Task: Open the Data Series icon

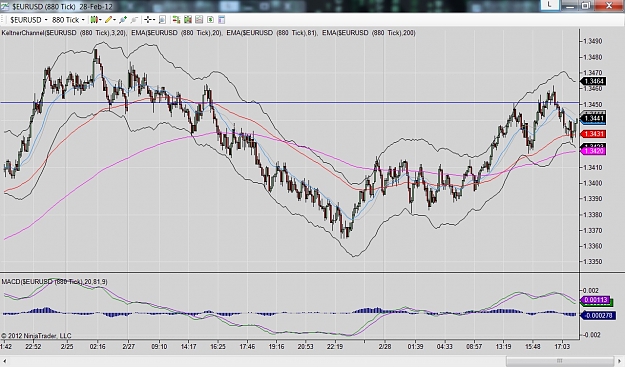Action: (188, 20)
